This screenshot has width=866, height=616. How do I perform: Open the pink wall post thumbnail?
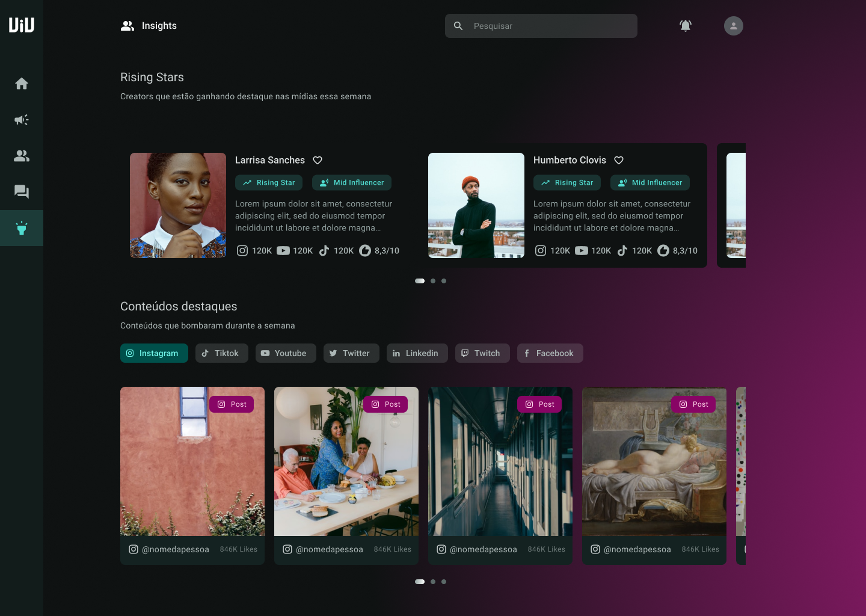tap(192, 461)
